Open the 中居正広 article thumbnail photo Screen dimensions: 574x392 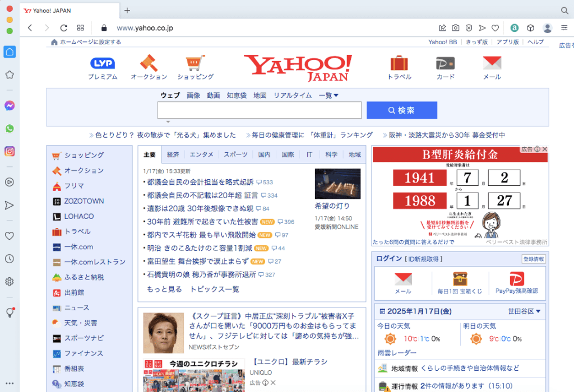[x=163, y=333]
